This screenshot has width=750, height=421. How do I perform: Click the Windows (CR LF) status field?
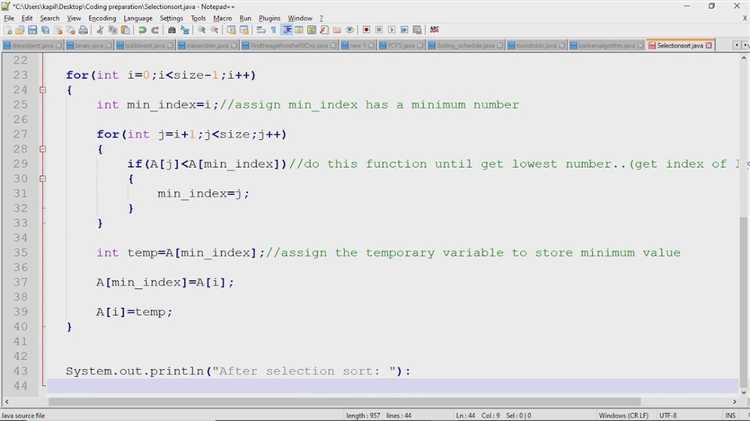click(623, 416)
